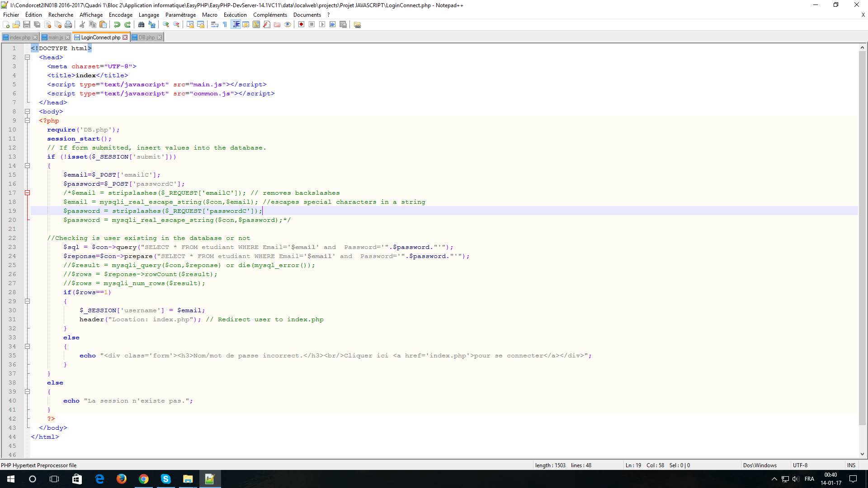Click line number 23 in the margin
868x488 pixels.
coord(12,247)
